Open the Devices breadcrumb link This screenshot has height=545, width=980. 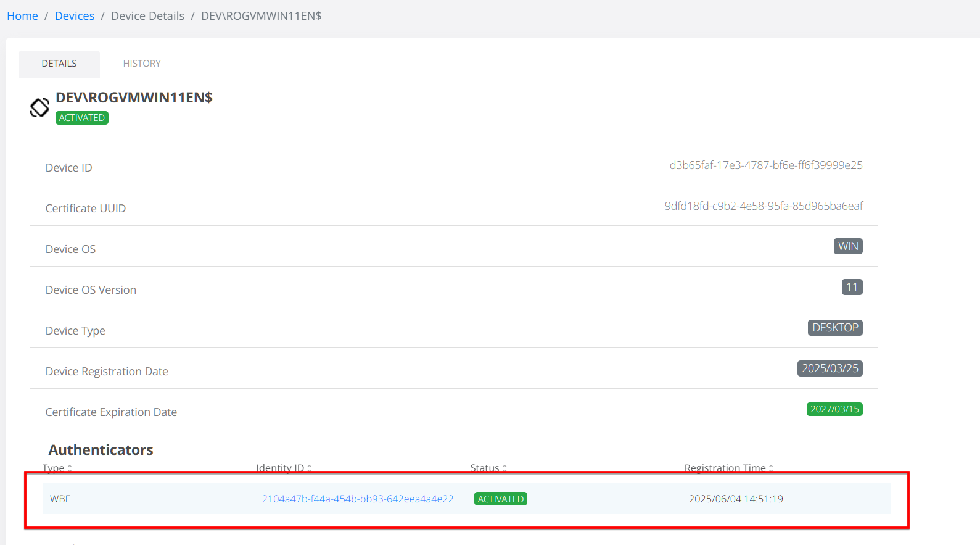(75, 16)
